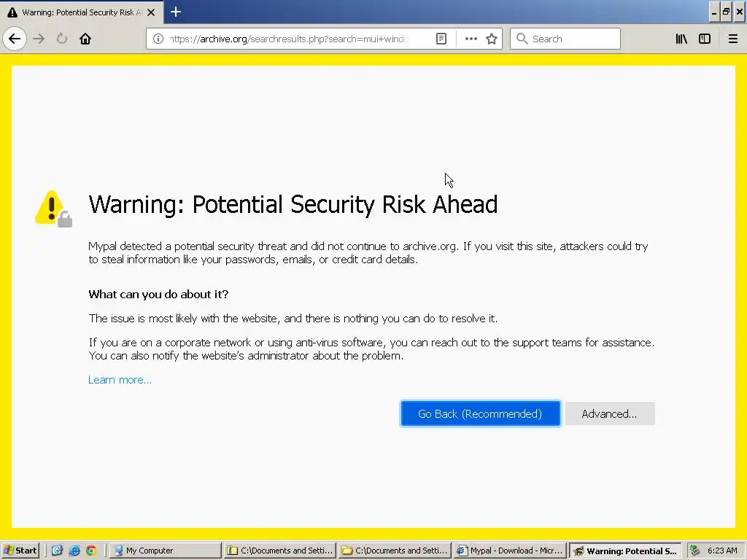Open a new tab with the plus icon
Image resolution: width=747 pixels, height=560 pixels.
click(176, 12)
